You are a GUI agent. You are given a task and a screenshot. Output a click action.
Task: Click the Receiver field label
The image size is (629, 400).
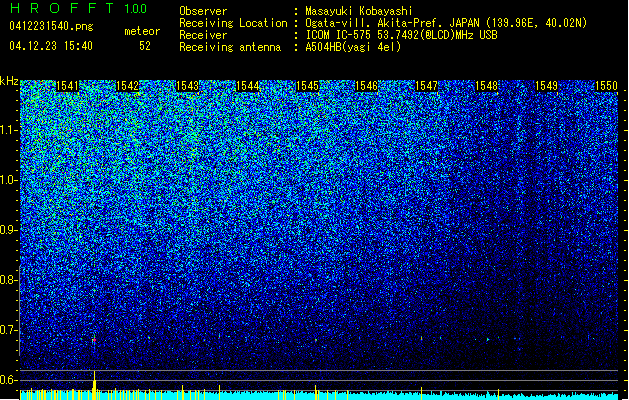tap(203, 35)
